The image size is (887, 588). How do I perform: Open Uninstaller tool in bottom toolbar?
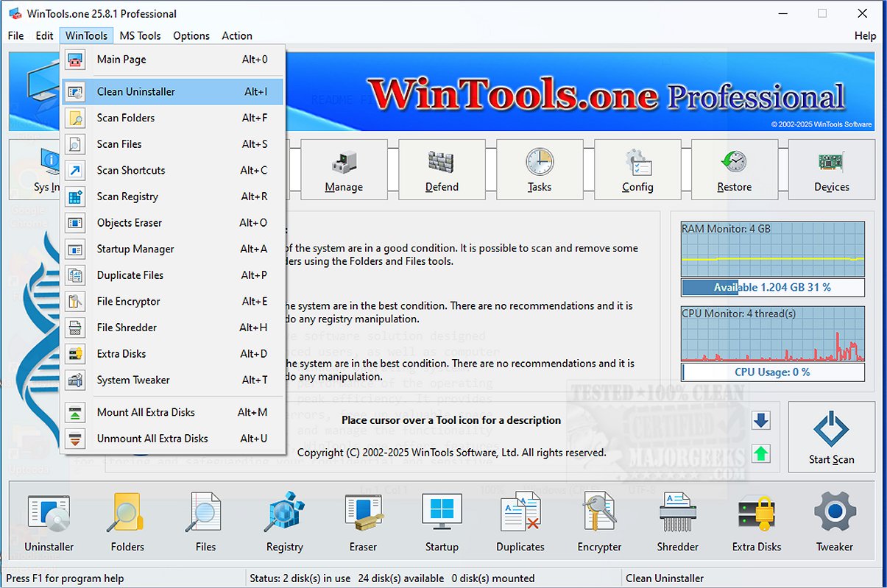tap(49, 522)
